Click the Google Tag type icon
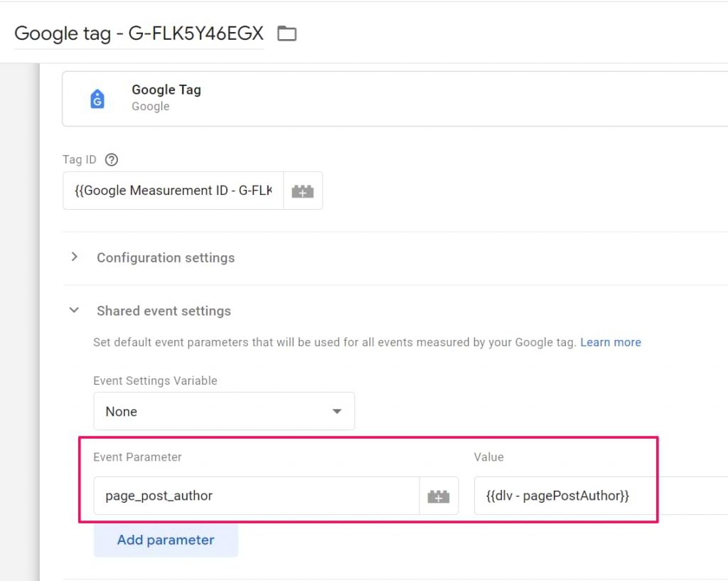The image size is (728, 581). (x=97, y=98)
